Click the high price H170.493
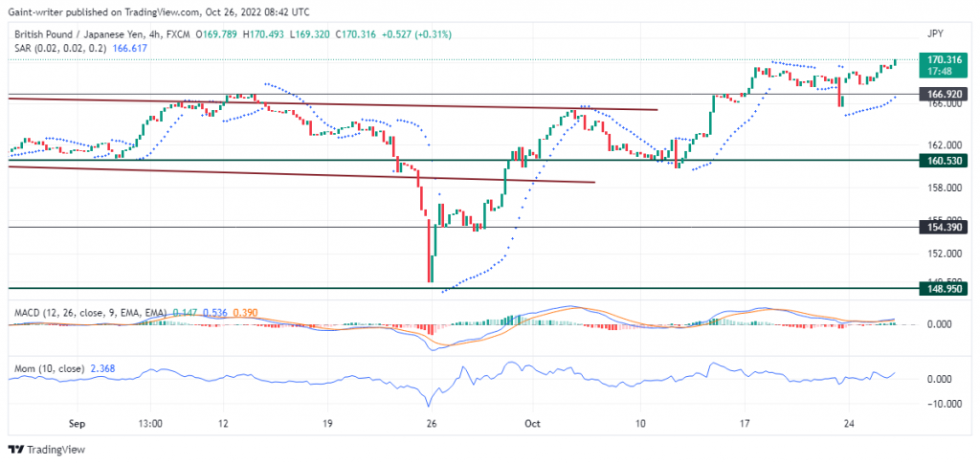The image size is (980, 464). click(265, 35)
